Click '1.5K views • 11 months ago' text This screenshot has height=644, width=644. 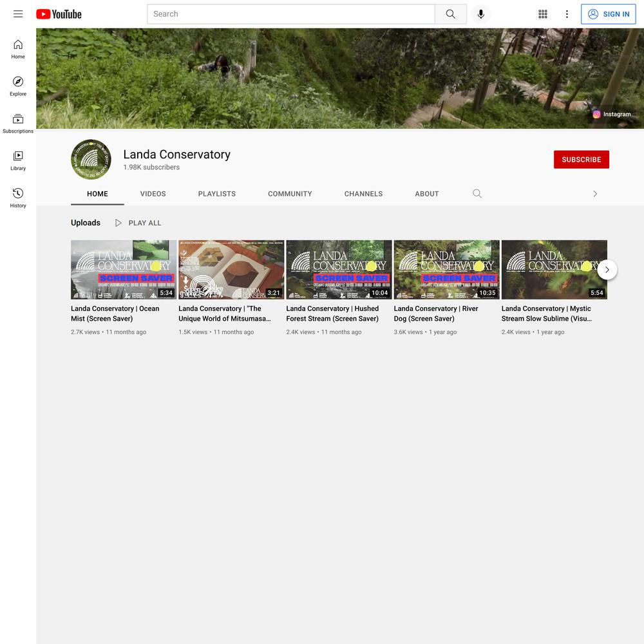coord(216,332)
